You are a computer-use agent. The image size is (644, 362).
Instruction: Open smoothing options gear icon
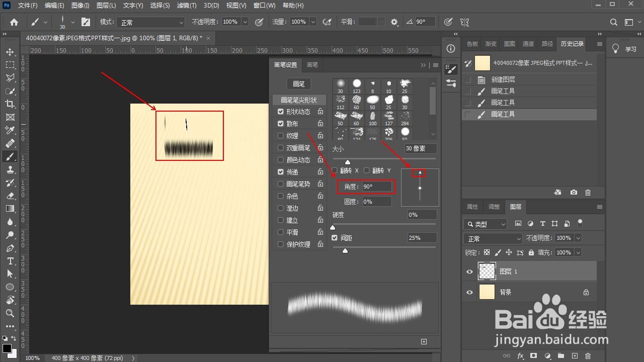click(x=394, y=22)
